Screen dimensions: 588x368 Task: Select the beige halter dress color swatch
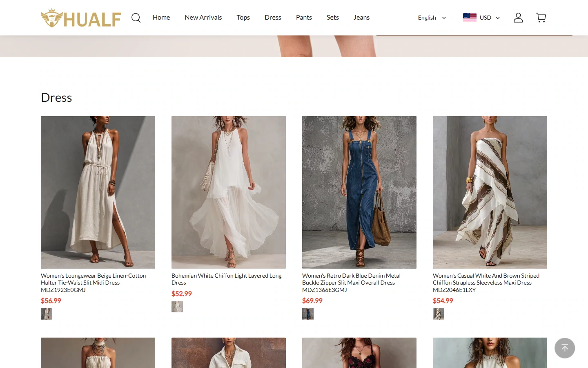click(47, 314)
